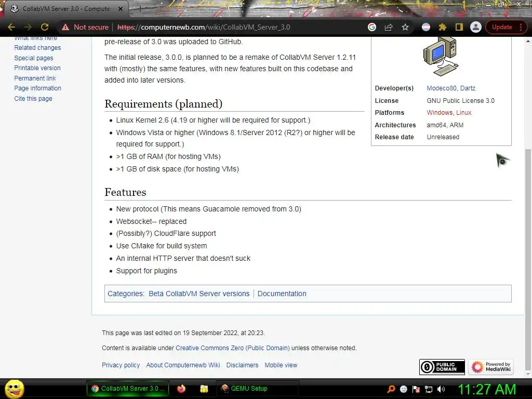This screenshot has height=399, width=532.
Task: Open the Chrome three-dot menu
Action: tap(521, 27)
